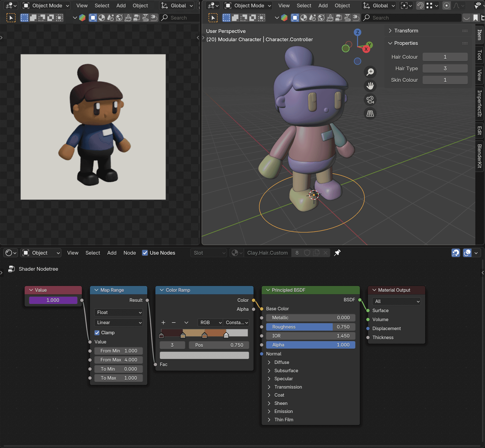This screenshot has height=448, width=485.
Task: Switch orthographic grid view icon
Action: 370,113
